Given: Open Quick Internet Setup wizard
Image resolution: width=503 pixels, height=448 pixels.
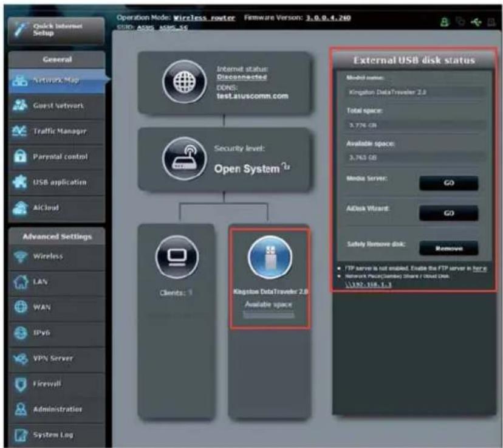Looking at the screenshot, I should [56, 30].
